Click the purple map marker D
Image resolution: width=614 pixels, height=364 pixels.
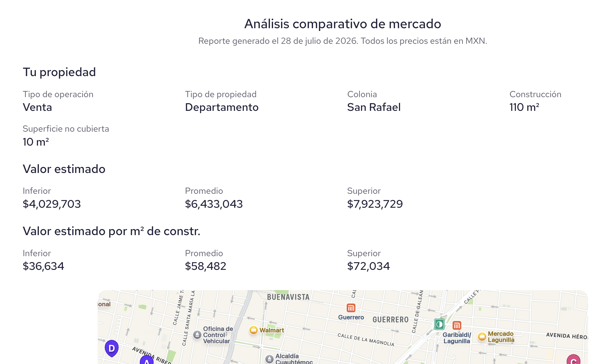click(x=112, y=348)
